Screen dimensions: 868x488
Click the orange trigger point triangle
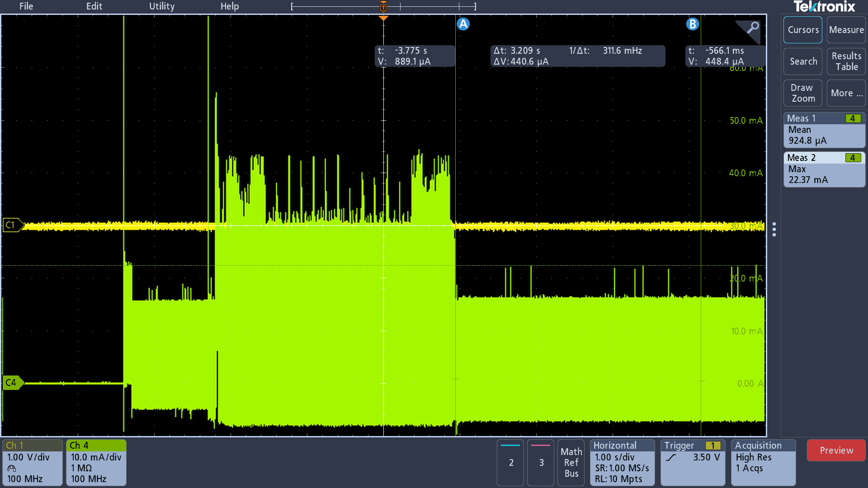click(x=383, y=19)
